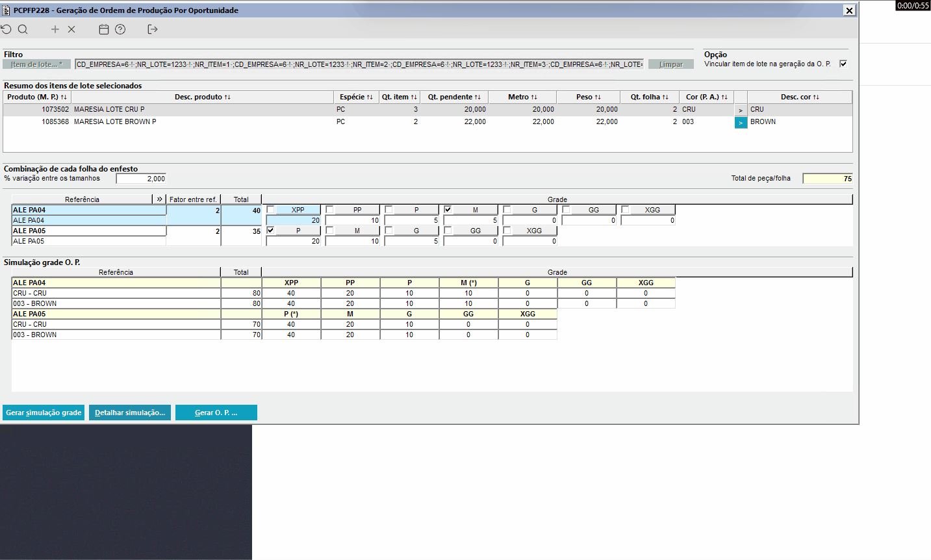Sort by Desc. cor column header
Screen dimensions: 931x560
point(800,97)
